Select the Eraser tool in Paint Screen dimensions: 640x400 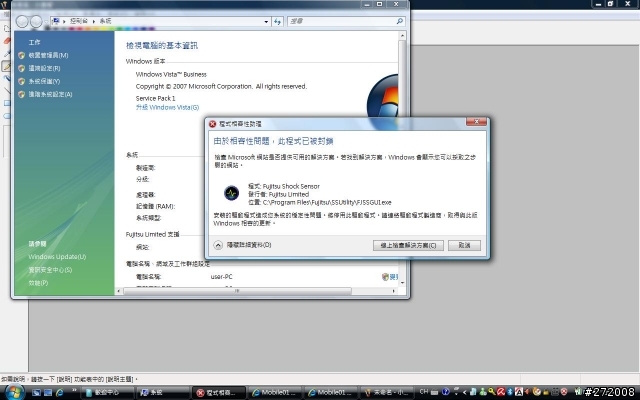[x=7, y=40]
